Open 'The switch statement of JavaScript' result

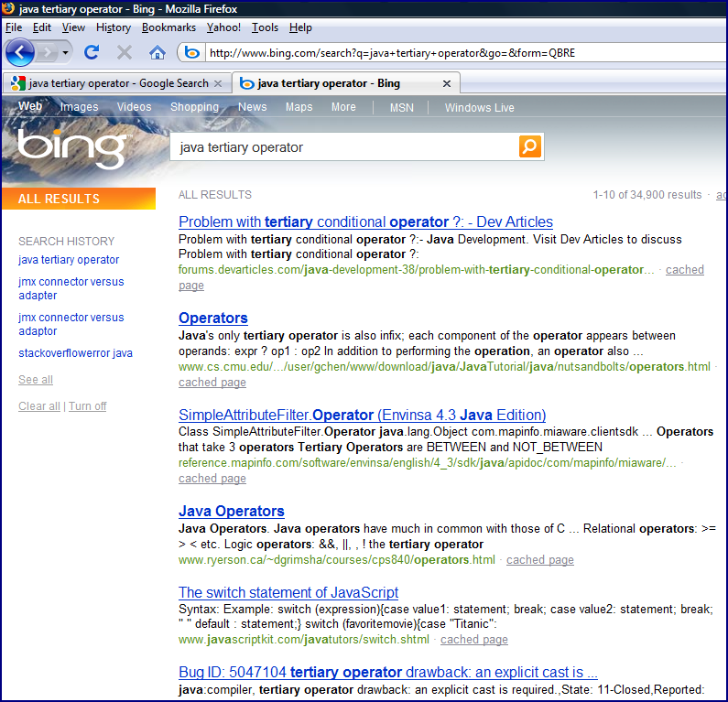288,592
